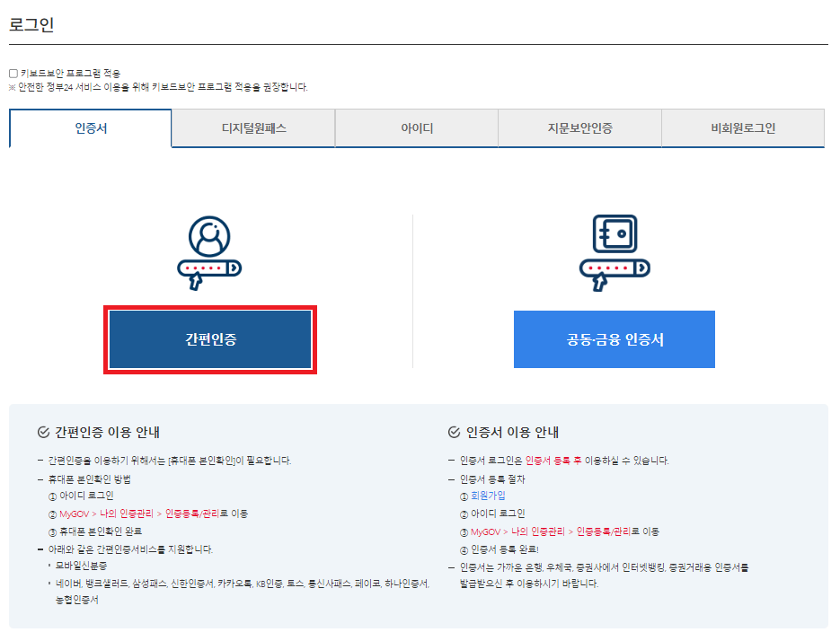Click the person authentication icon above 간편인증
This screenshot has width=840, height=641.
point(209,251)
